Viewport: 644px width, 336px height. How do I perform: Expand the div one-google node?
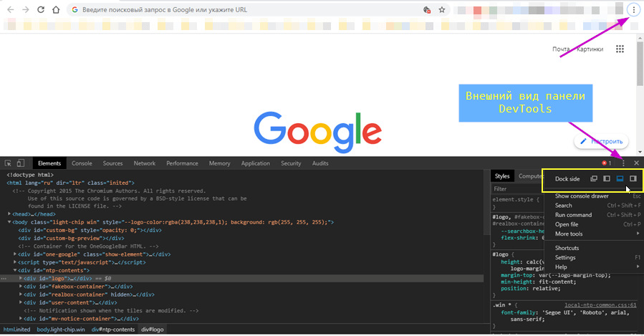point(15,254)
